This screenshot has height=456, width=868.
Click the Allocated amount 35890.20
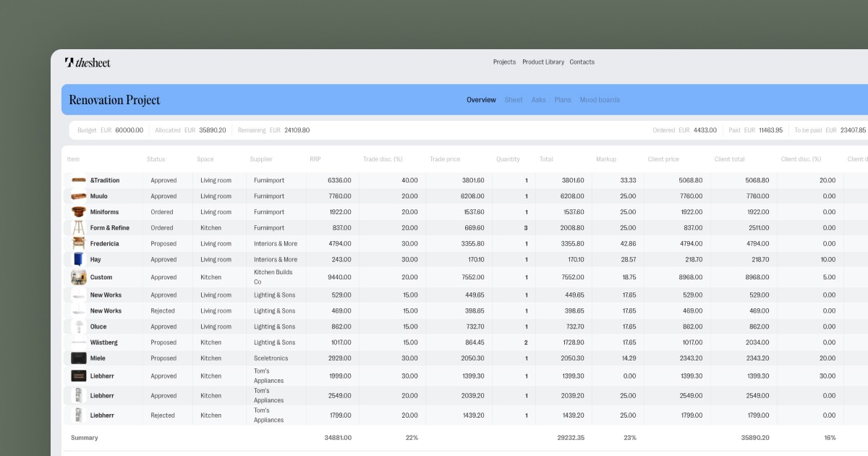pos(212,130)
